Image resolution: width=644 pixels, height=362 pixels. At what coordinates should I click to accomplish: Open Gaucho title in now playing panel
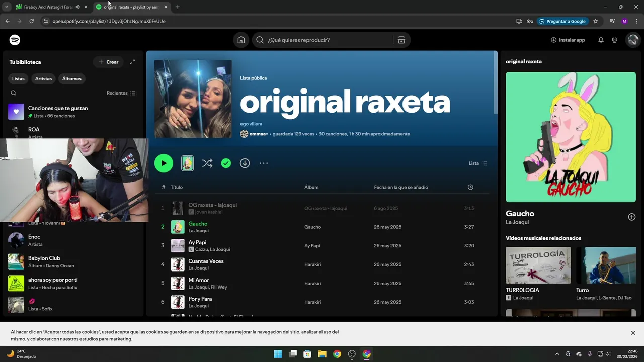tap(520, 213)
